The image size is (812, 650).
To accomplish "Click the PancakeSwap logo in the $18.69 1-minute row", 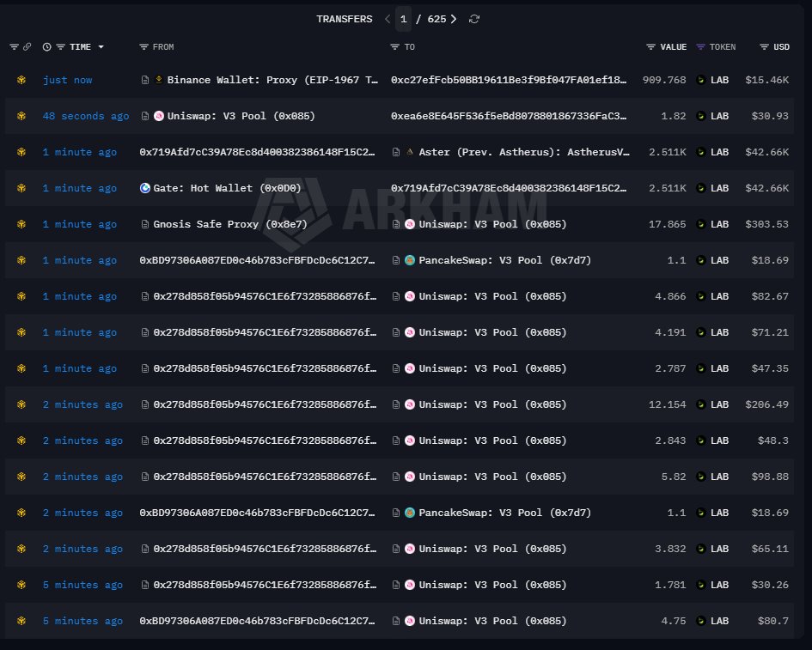I will coord(410,260).
